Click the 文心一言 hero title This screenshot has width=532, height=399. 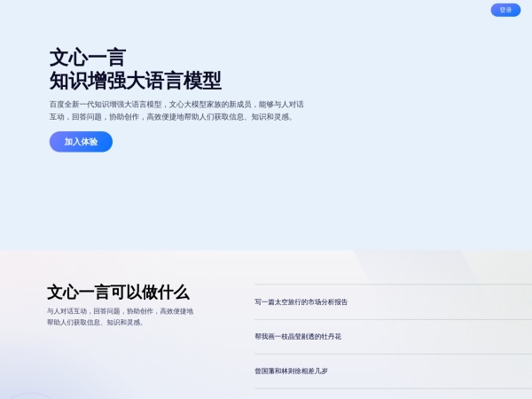(x=87, y=59)
